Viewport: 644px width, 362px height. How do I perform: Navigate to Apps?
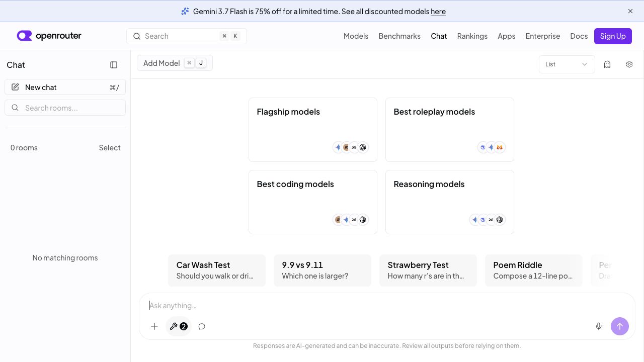[x=507, y=36]
